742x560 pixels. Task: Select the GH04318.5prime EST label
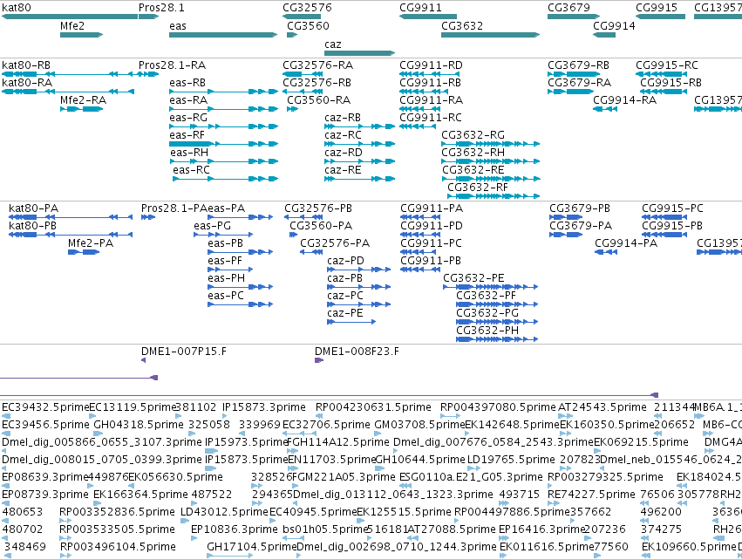coord(139,425)
